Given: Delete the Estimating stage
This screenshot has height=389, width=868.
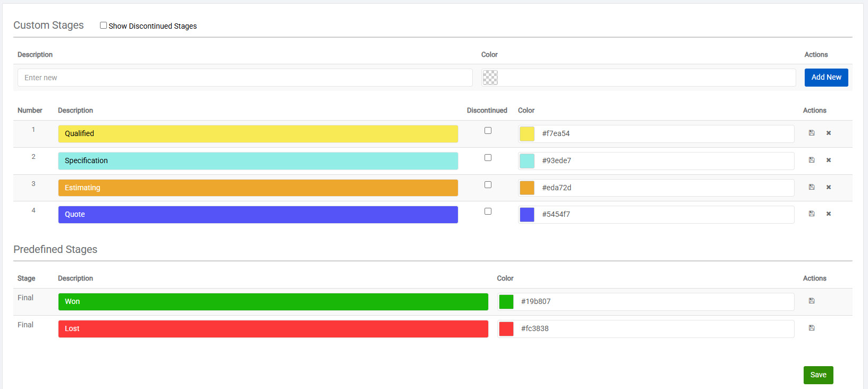Looking at the screenshot, I should (829, 187).
